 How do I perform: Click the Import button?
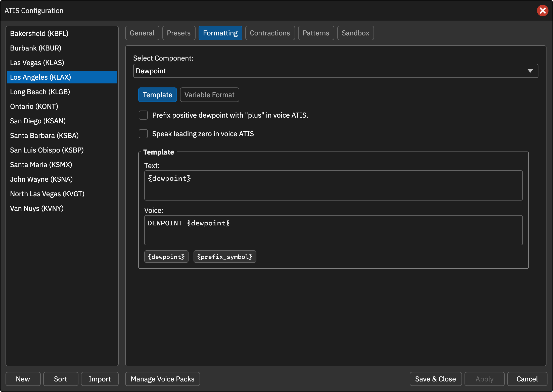[100, 379]
